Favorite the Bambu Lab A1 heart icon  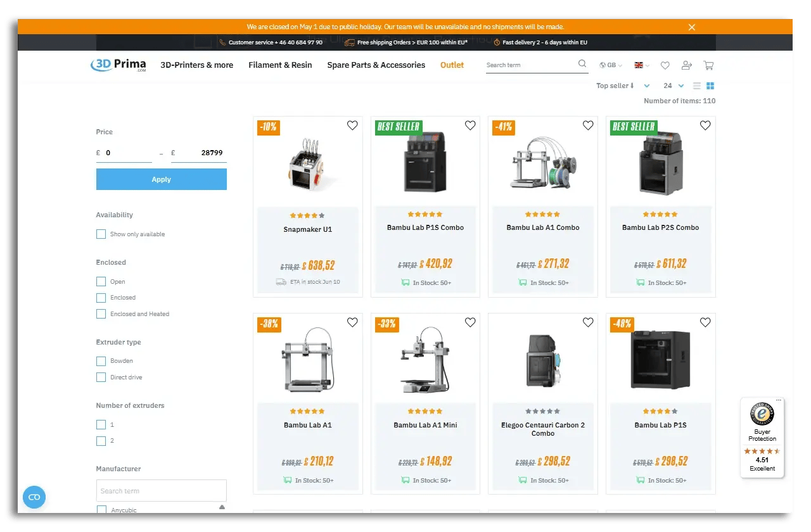pyautogui.click(x=352, y=322)
